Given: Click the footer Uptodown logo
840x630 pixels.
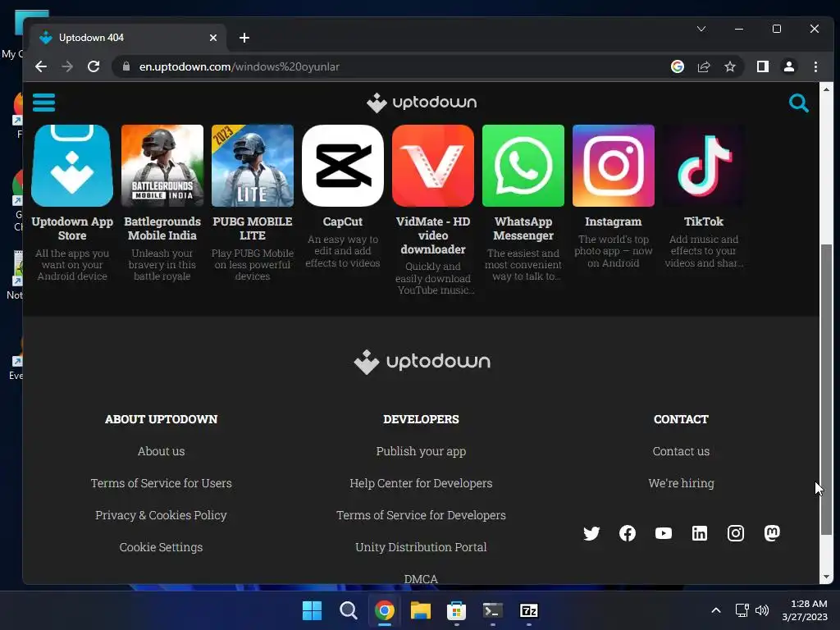Looking at the screenshot, I should pos(422,362).
